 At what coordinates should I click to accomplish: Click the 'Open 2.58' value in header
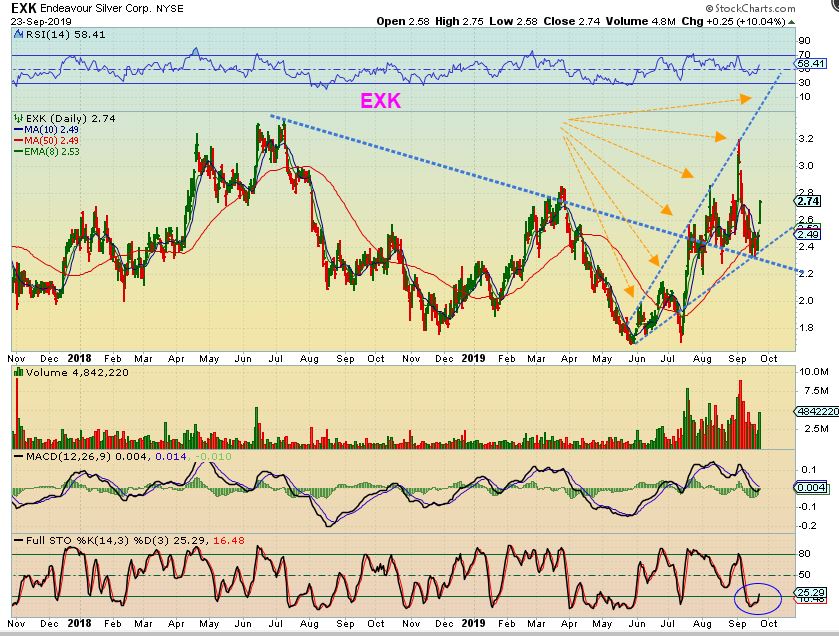403,21
